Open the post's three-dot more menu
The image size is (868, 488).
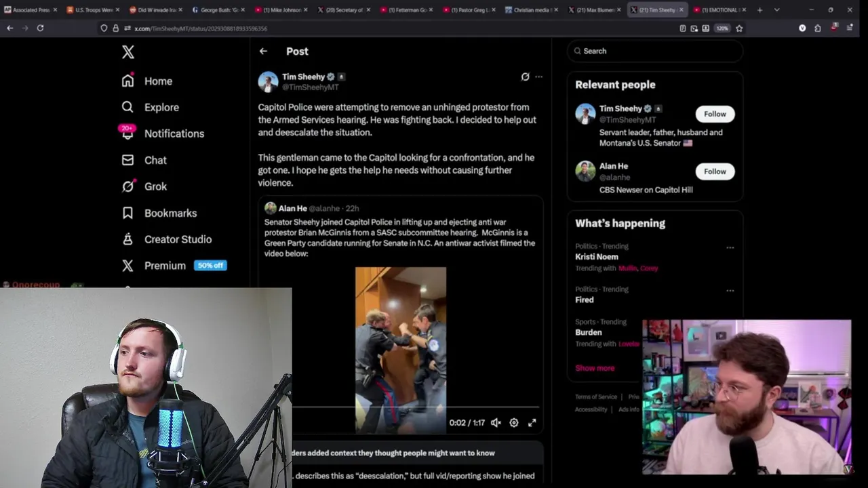(538, 77)
